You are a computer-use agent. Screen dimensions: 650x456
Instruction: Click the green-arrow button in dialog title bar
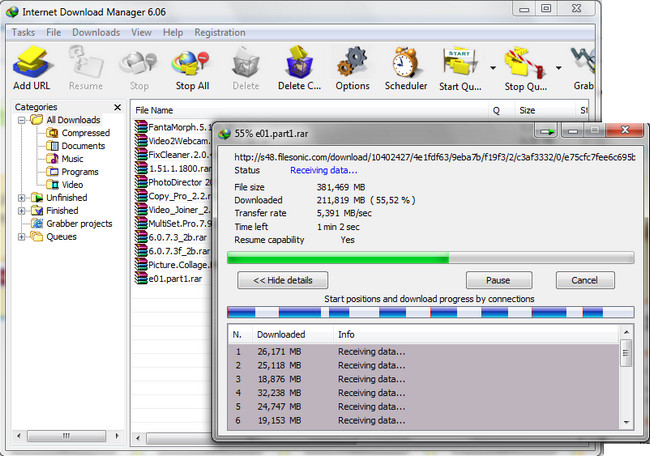[547, 131]
